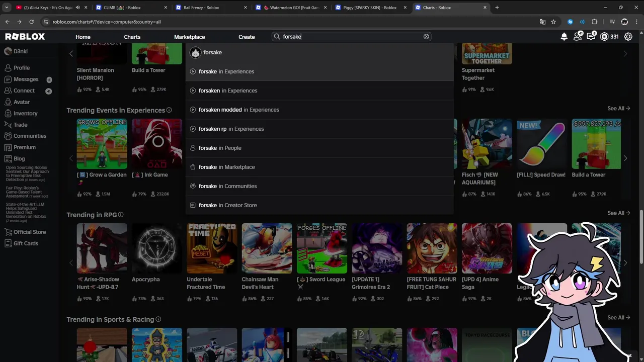The image size is (644, 362).
Task: Search forsake in Communities
Action: click(x=319, y=186)
